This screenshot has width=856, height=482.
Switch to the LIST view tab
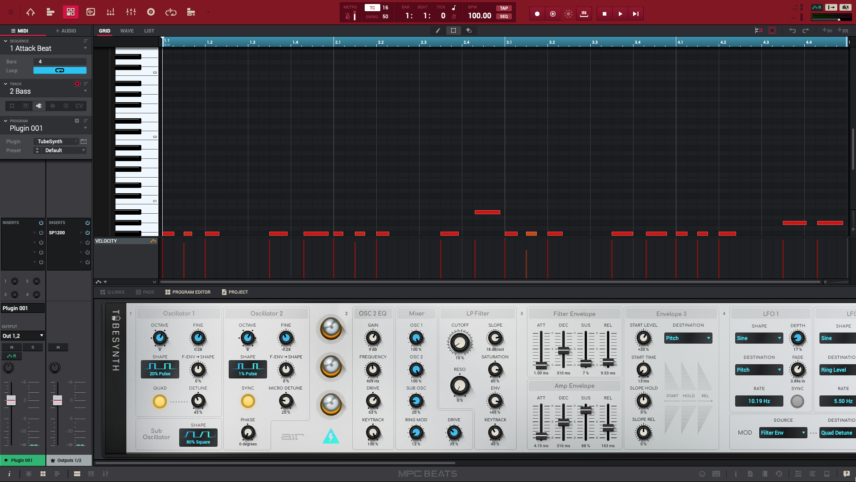tap(149, 31)
